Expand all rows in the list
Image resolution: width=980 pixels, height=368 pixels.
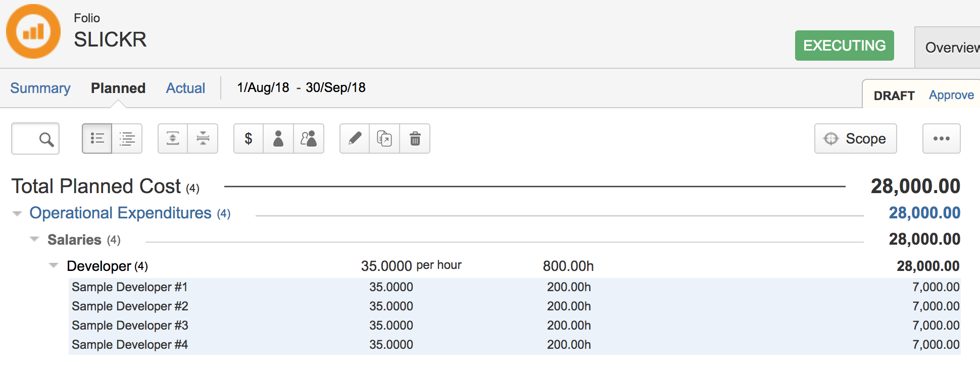coord(173,139)
